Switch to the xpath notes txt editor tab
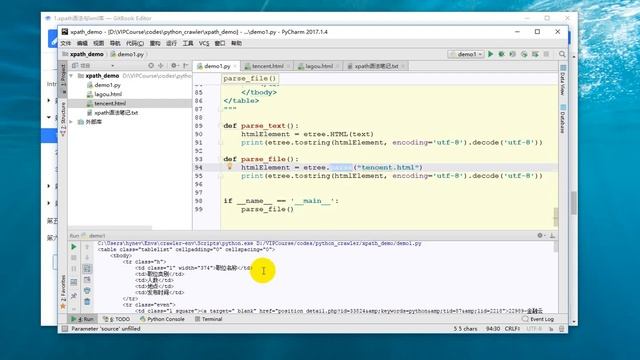The width and height of the screenshot is (640, 360). coord(376,66)
